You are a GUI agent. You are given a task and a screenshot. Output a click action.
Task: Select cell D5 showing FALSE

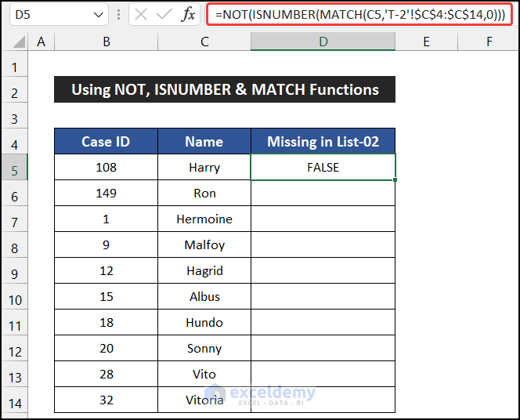(323, 167)
